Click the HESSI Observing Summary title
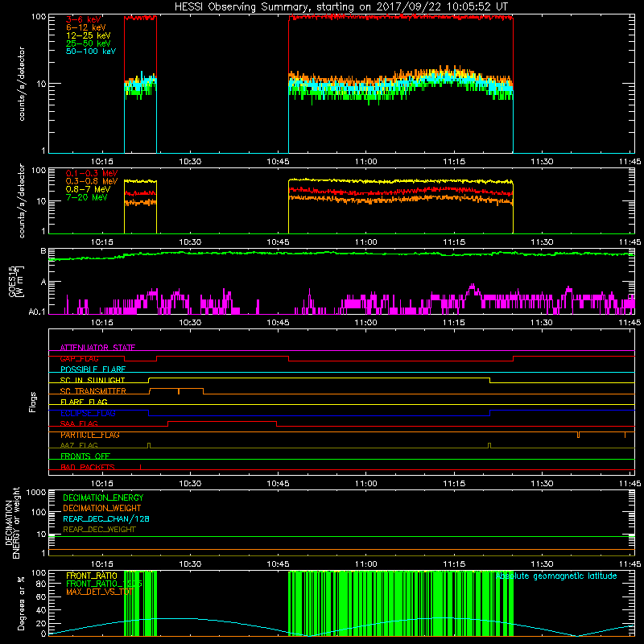This screenshot has width=644, height=644. pos(341,7)
